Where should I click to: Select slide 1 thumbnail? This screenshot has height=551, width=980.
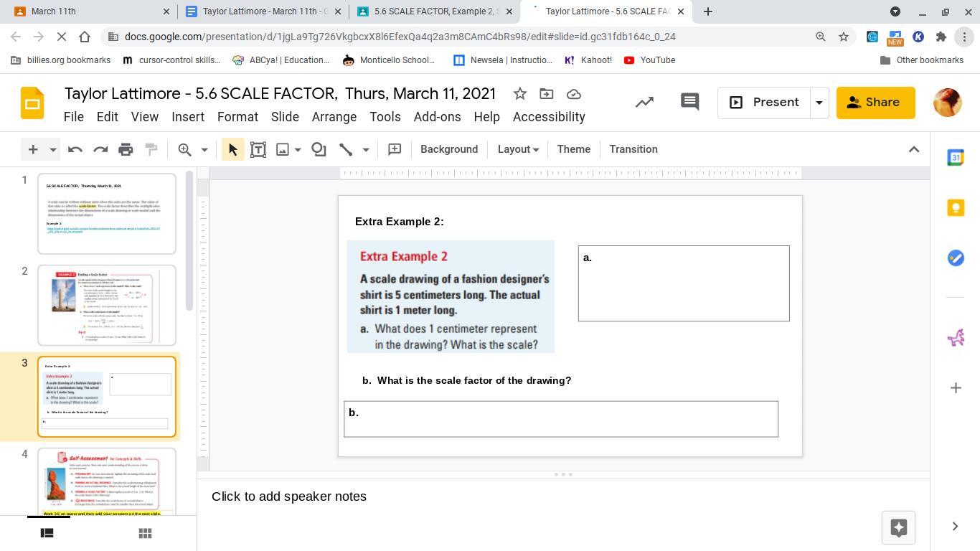coord(107,214)
